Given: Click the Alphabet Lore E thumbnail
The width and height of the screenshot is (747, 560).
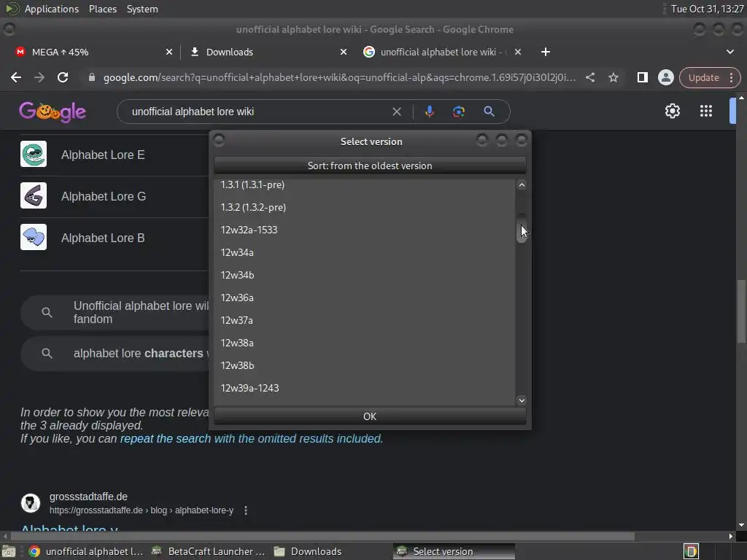Looking at the screenshot, I should pyautogui.click(x=34, y=154).
